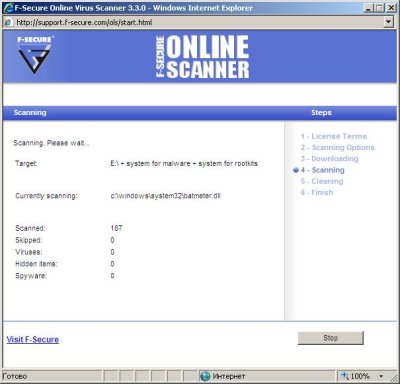
Task: Click the Stop scan button
Action: point(330,338)
